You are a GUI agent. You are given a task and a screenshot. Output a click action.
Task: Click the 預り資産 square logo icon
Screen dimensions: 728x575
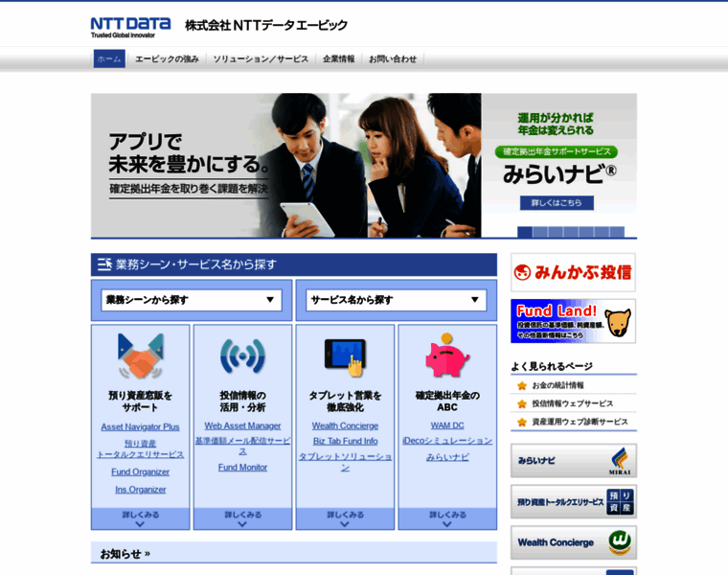coord(621,501)
